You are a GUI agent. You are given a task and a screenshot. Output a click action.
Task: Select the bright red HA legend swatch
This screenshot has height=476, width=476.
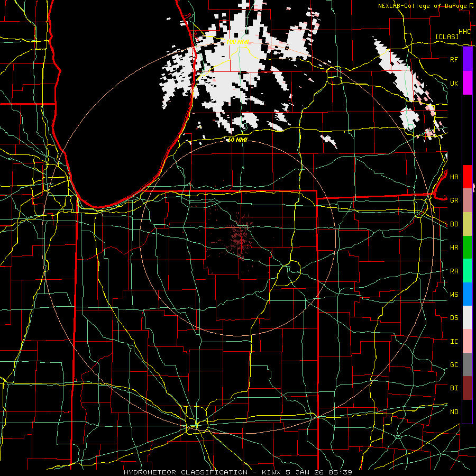tap(467, 177)
